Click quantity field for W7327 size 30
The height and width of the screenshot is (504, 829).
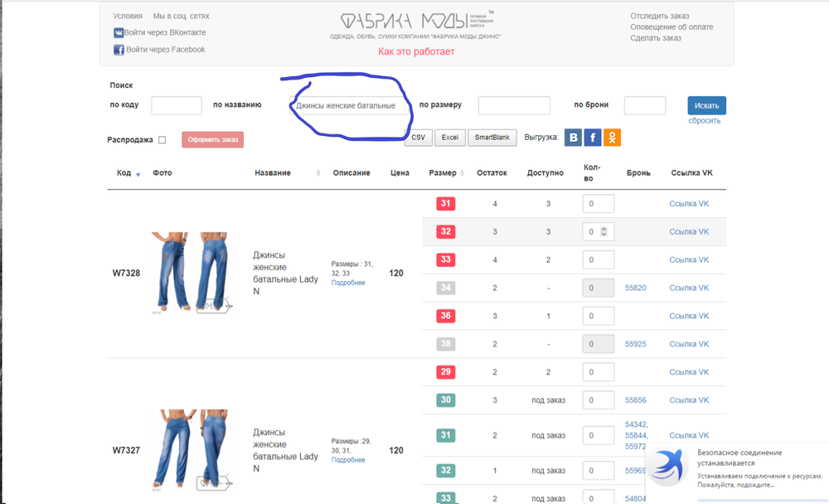point(598,400)
